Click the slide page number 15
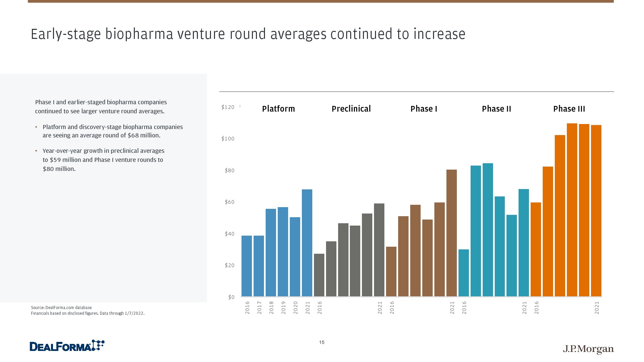The width and height of the screenshot is (644, 362). [x=322, y=342]
